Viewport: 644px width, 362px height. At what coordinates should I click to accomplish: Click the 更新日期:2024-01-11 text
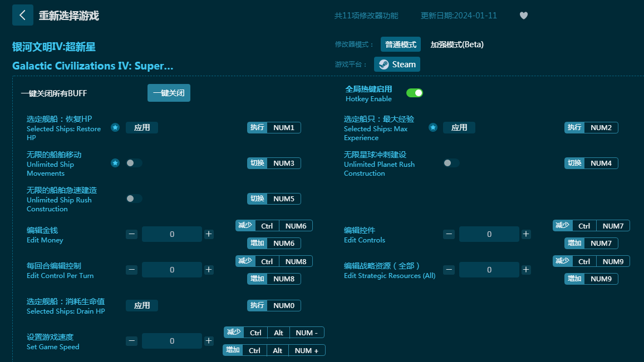pos(459,16)
